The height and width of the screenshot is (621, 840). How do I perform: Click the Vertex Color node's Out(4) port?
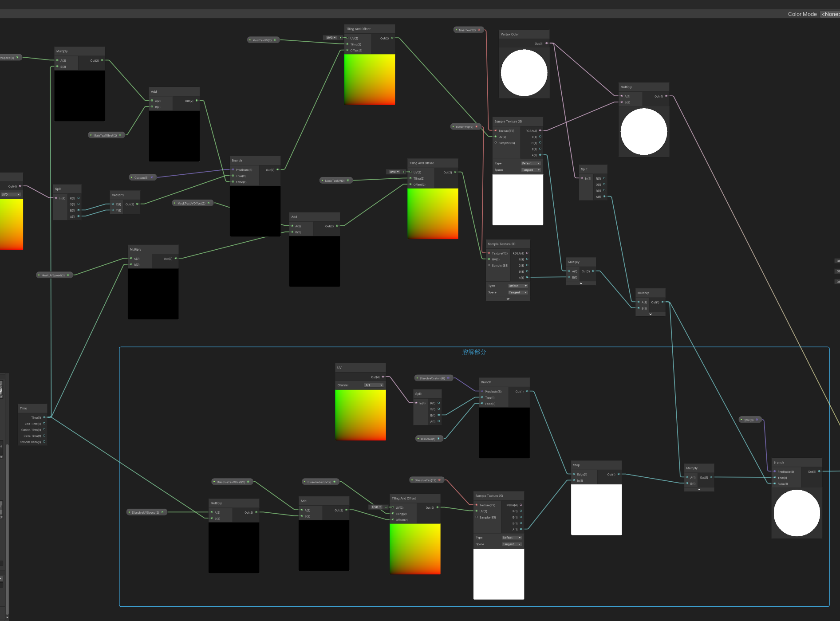pyautogui.click(x=546, y=43)
